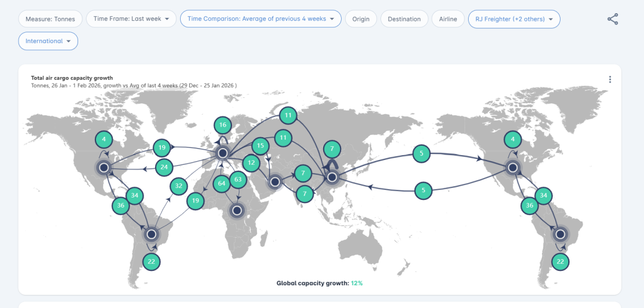
Task: Click the green bubble labeled 64
Action: [x=222, y=183]
